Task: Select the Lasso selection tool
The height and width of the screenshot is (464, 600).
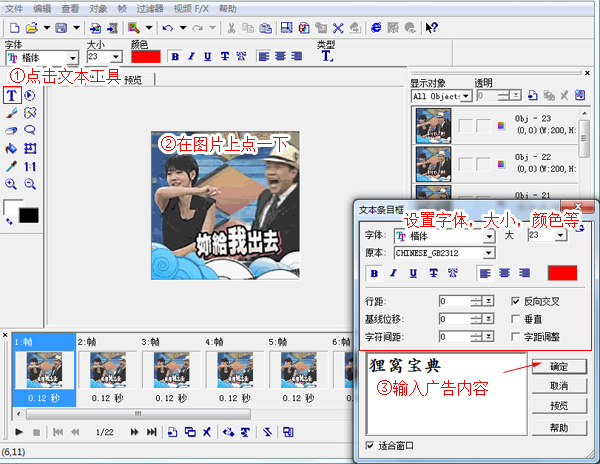Action: [30, 130]
